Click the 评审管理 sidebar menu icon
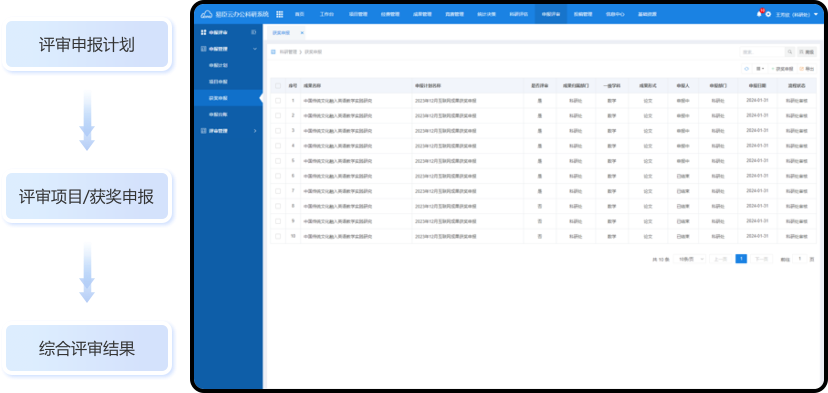This screenshot has height=393, width=828. [x=204, y=130]
